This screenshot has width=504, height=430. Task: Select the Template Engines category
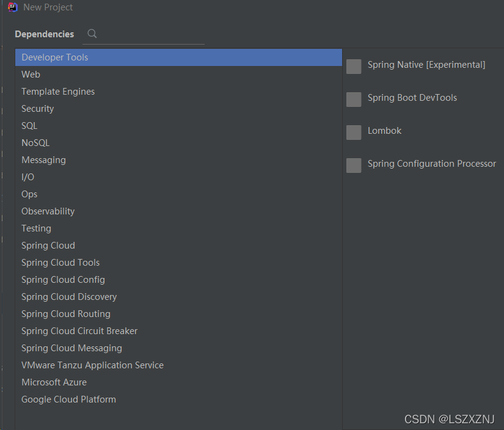(178, 92)
